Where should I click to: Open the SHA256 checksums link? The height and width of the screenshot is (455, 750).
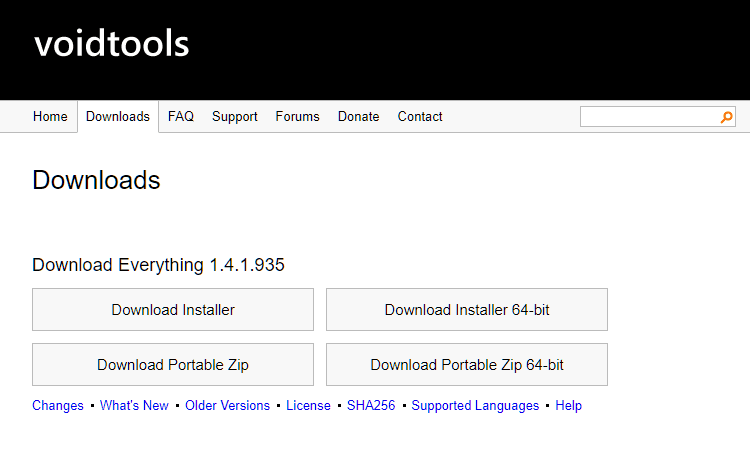coord(371,406)
